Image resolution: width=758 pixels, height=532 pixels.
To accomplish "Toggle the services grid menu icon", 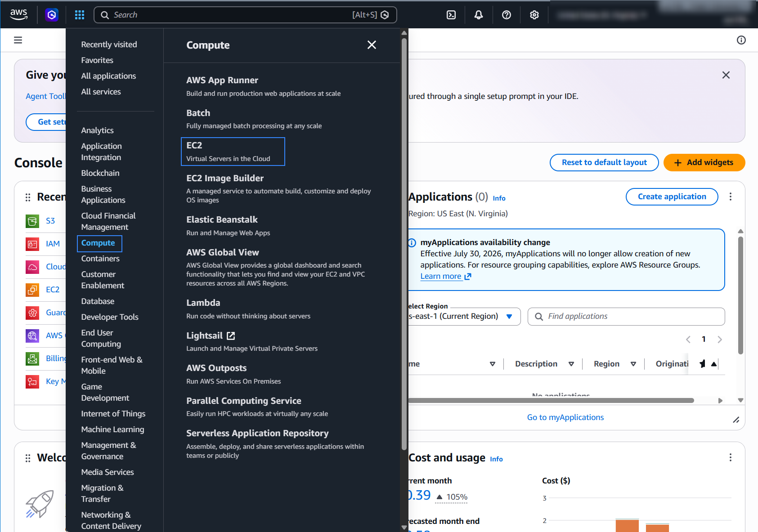I will (80, 15).
